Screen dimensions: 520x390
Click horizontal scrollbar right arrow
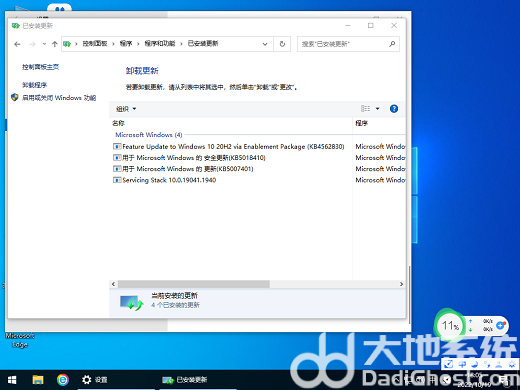coord(401,284)
